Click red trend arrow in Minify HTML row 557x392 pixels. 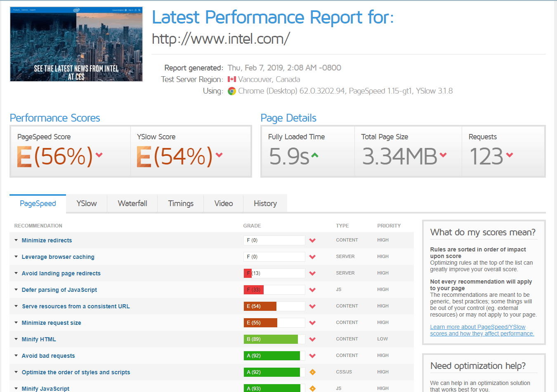tap(312, 339)
